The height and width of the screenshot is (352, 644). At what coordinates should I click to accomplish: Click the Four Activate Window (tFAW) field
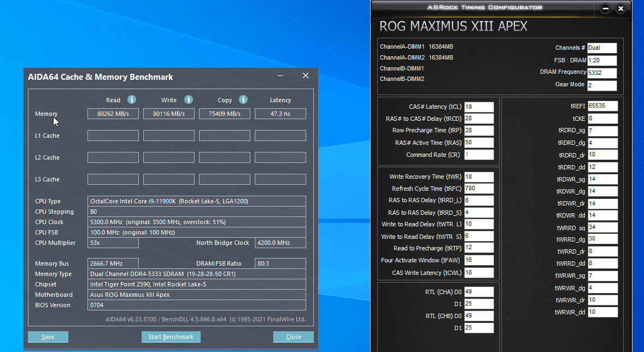479,260
